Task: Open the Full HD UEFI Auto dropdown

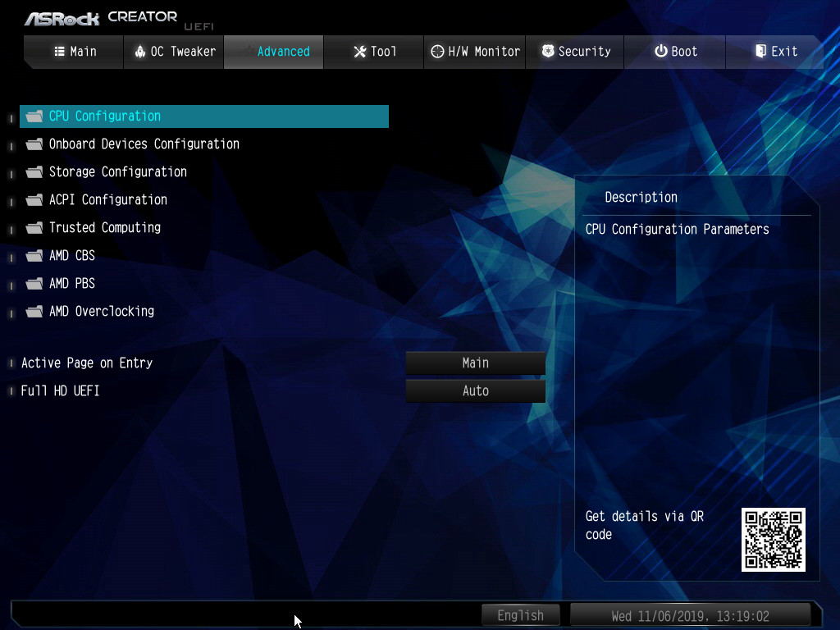Action: coord(476,391)
